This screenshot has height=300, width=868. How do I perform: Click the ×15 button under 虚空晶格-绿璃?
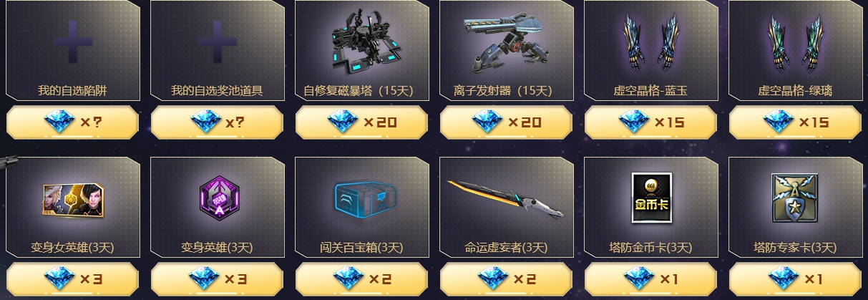pos(795,122)
